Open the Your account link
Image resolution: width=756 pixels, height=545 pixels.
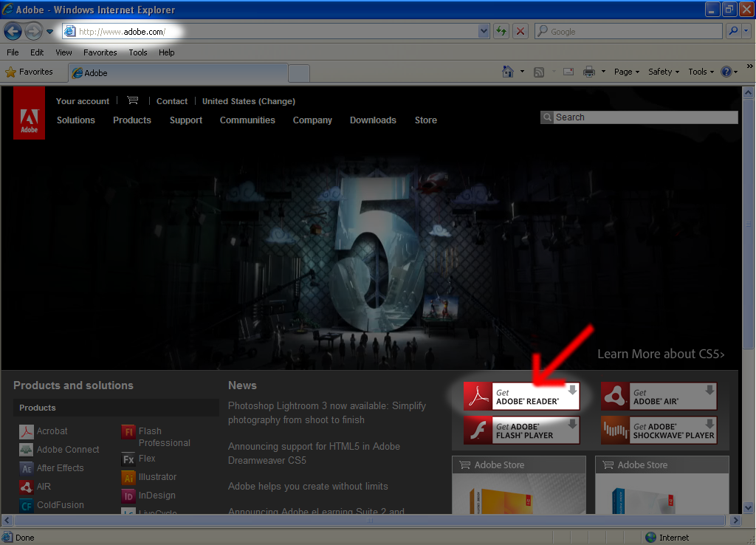click(x=83, y=101)
